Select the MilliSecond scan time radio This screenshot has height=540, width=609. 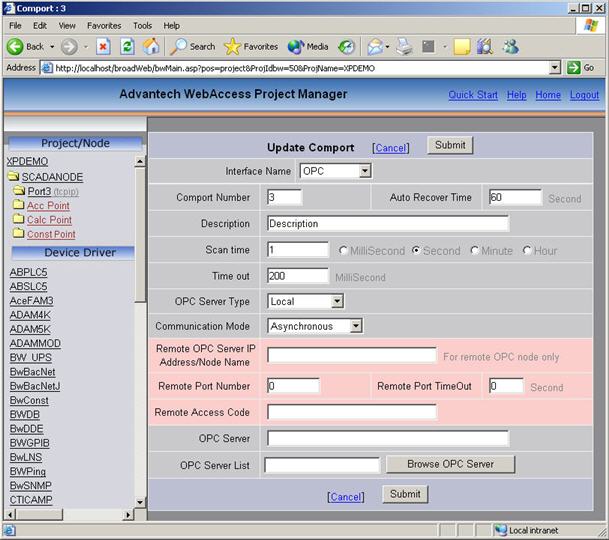[x=342, y=251]
